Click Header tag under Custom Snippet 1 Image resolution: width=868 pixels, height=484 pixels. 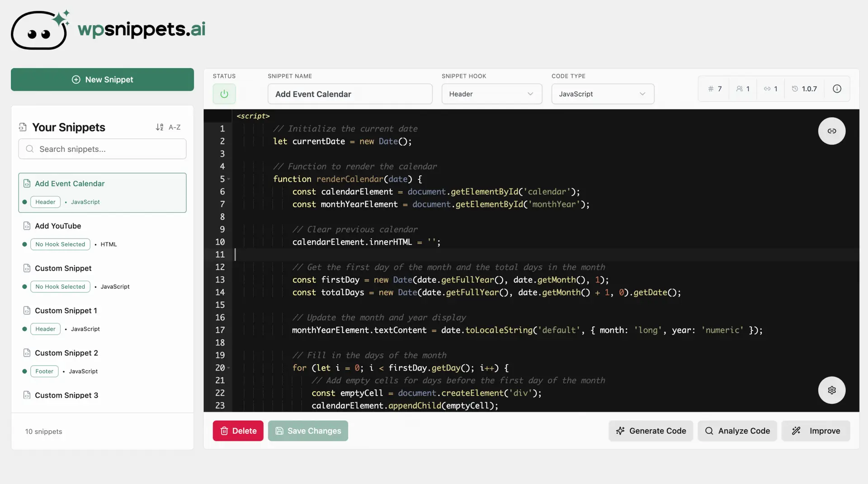(45, 329)
